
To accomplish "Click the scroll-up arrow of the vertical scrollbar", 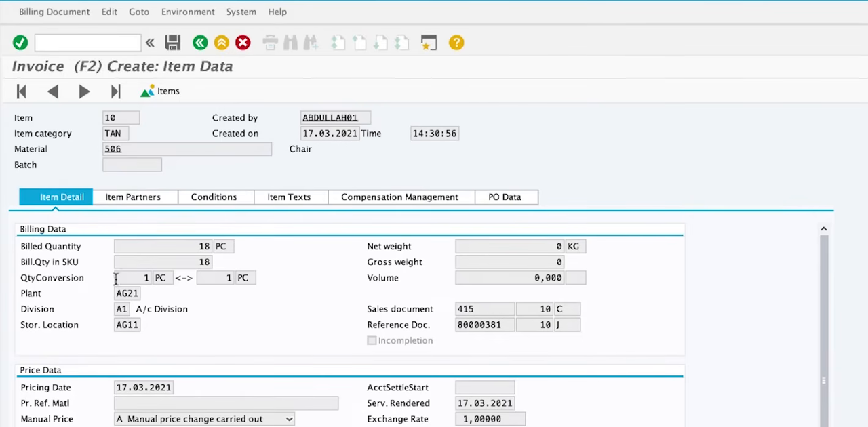I will pos(824,229).
